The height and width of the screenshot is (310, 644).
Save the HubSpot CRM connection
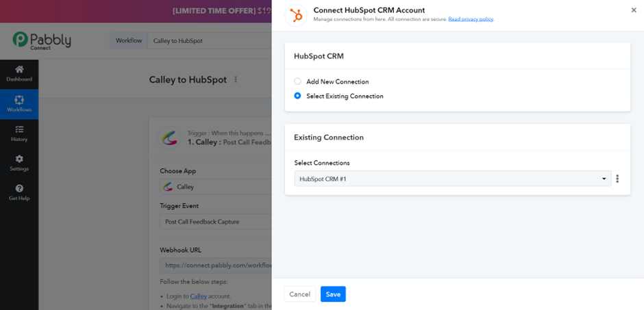click(333, 294)
